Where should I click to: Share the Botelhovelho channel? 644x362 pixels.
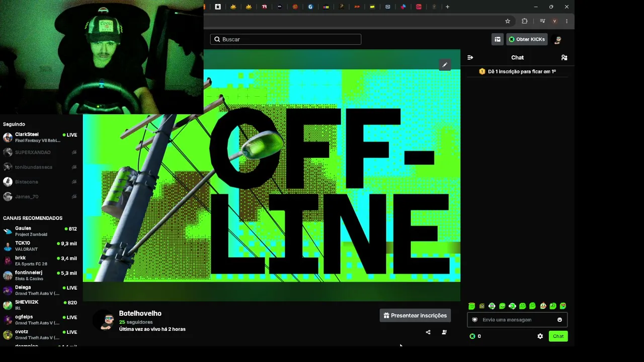(428, 332)
